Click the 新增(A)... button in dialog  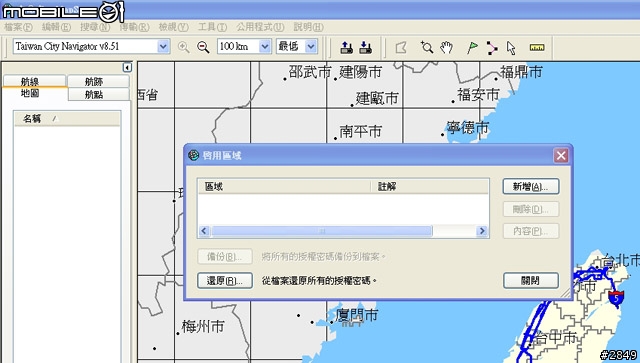pyautogui.click(x=531, y=187)
